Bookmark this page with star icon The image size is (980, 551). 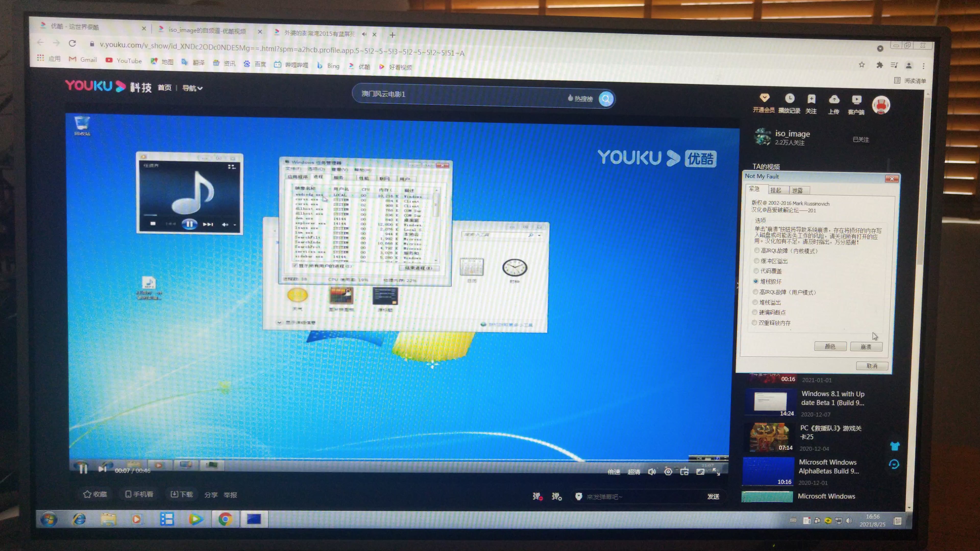click(x=862, y=65)
